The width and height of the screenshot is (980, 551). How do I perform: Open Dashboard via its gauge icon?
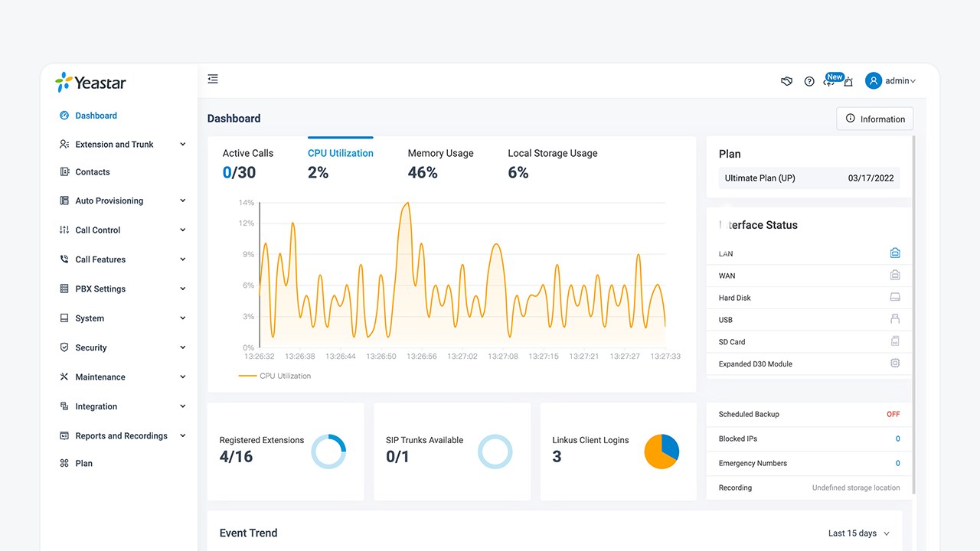point(64,116)
